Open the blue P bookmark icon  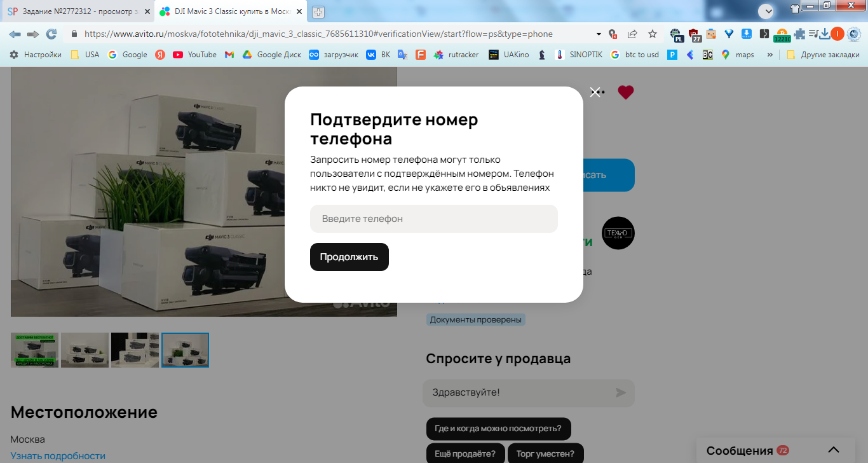pos(672,55)
